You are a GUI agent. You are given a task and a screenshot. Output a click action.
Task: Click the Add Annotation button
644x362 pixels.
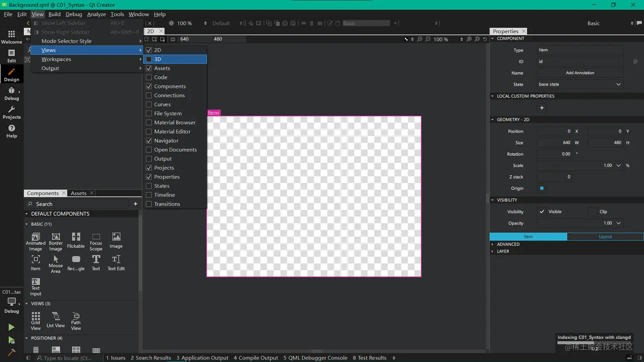[580, 73]
